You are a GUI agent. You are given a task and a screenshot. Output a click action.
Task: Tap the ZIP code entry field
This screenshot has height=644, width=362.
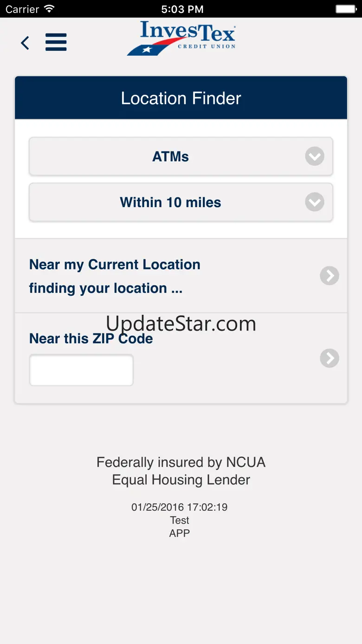tap(81, 370)
